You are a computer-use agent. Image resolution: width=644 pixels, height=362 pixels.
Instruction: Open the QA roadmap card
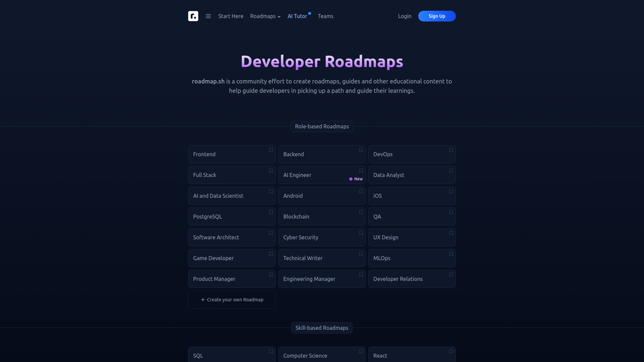point(412,216)
